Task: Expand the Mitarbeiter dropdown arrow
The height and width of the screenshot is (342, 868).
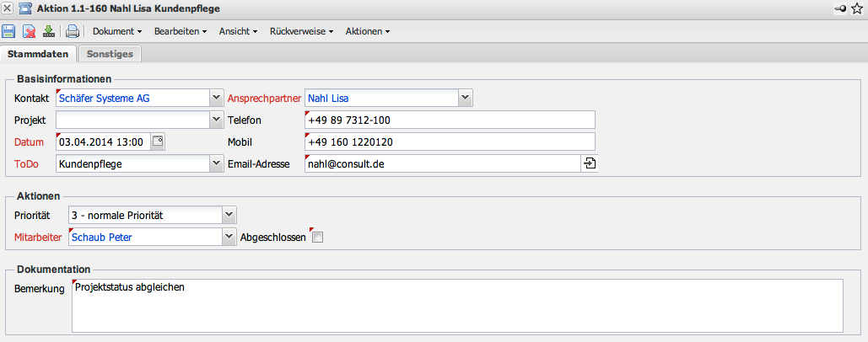Action: tap(229, 238)
